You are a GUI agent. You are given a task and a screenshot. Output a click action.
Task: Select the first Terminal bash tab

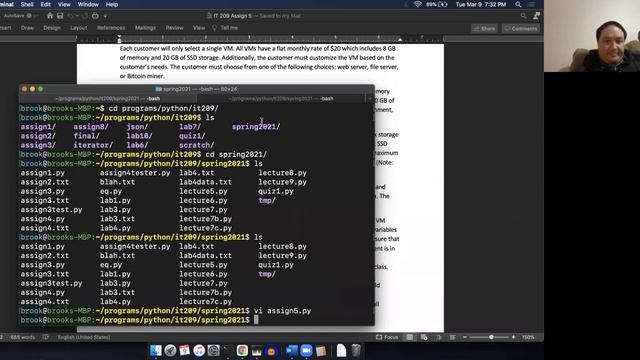(108, 98)
